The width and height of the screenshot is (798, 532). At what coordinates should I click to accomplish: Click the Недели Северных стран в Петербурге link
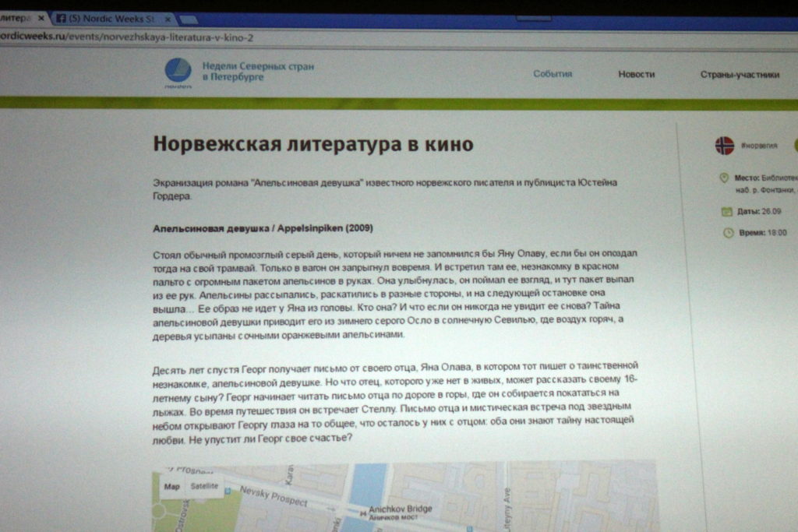pyautogui.click(x=258, y=71)
